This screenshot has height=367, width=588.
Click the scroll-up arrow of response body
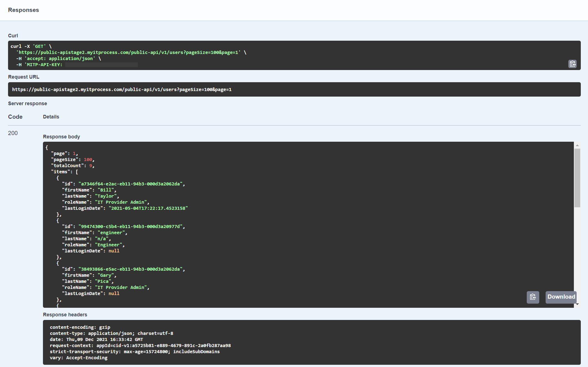click(577, 145)
